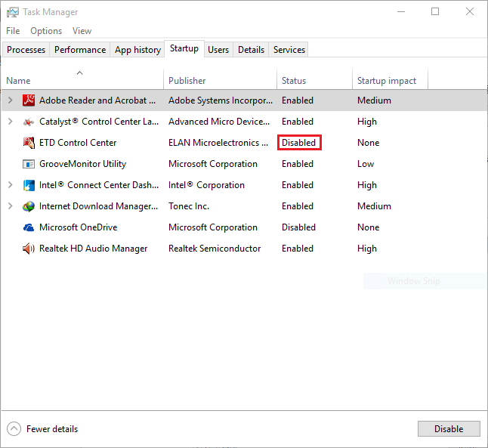Click the Realtek HD Audio speaker icon

point(29,249)
